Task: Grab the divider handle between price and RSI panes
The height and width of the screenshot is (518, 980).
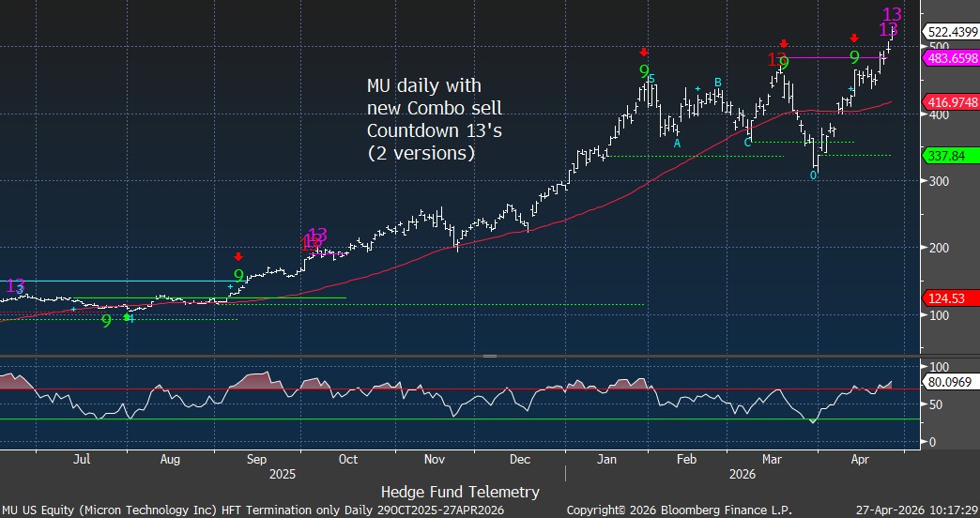Action: pyautogui.click(x=489, y=357)
